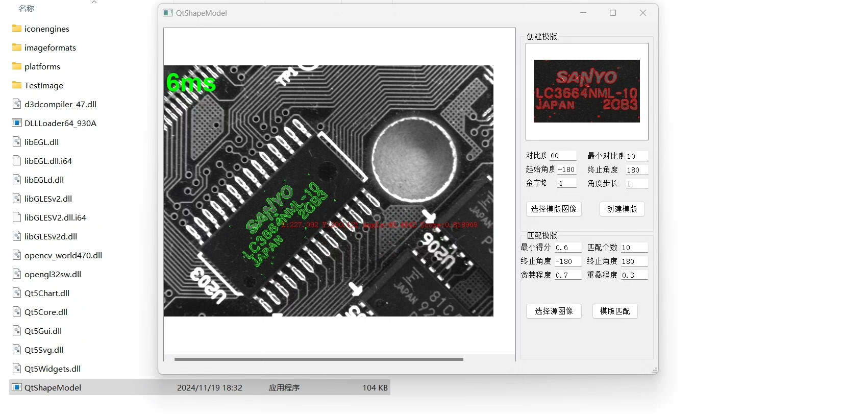Click the SANYO template thumbnail preview

click(587, 91)
